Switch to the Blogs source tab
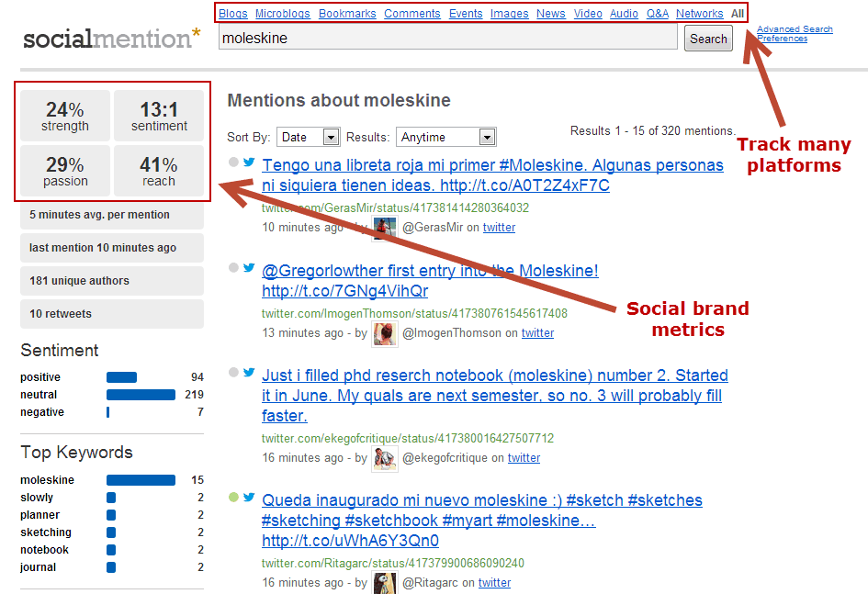The width and height of the screenshot is (868, 594). [x=233, y=13]
